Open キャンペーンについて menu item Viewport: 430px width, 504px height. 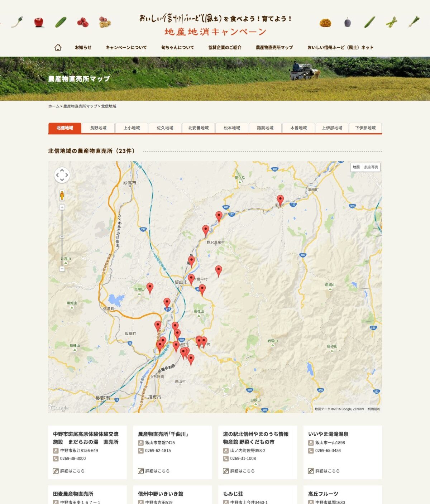tap(126, 47)
